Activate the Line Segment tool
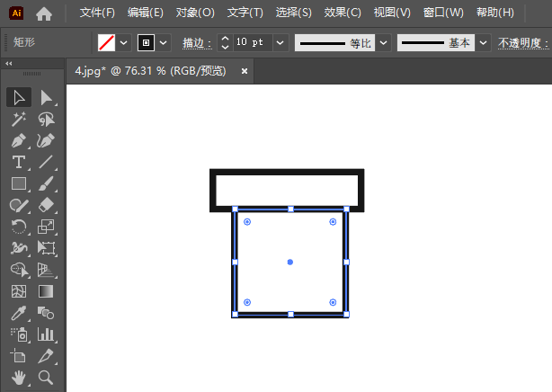 [46, 163]
